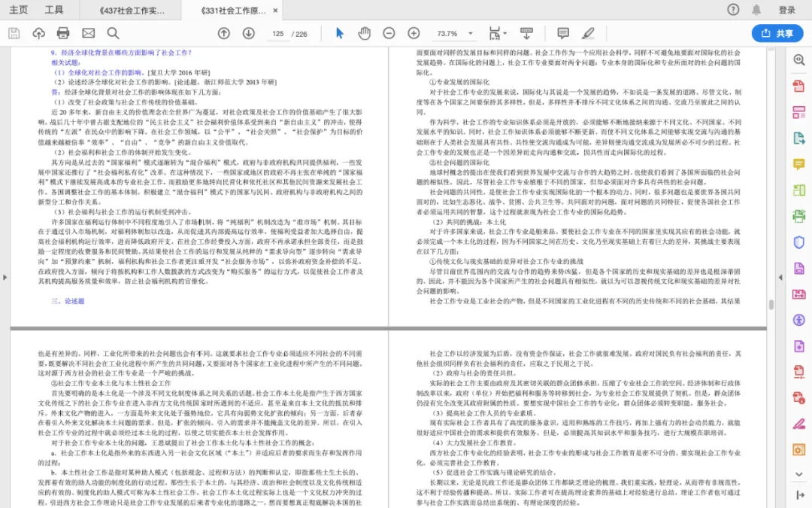Open the Export PDF tool
Image resolution: width=812 pixels, height=508 pixels.
coord(799,138)
